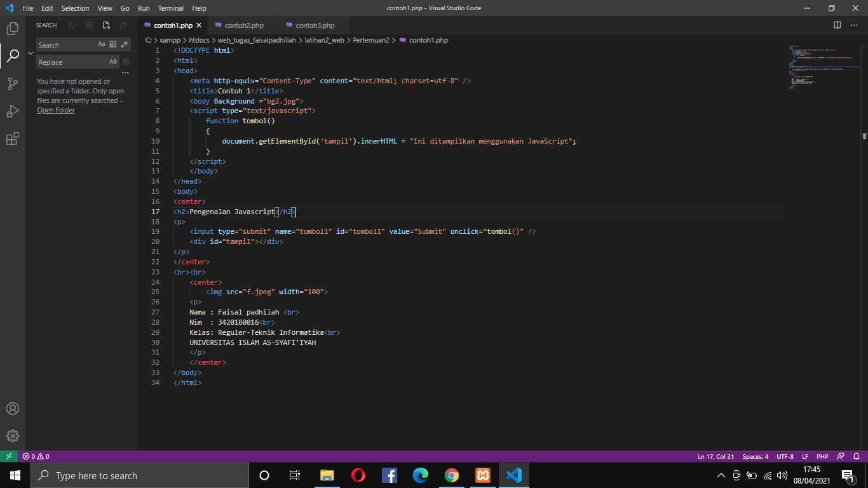The image size is (868, 488).
Task: Click breadcrumb web_tugas_faisalpadhillah
Action: pos(257,40)
